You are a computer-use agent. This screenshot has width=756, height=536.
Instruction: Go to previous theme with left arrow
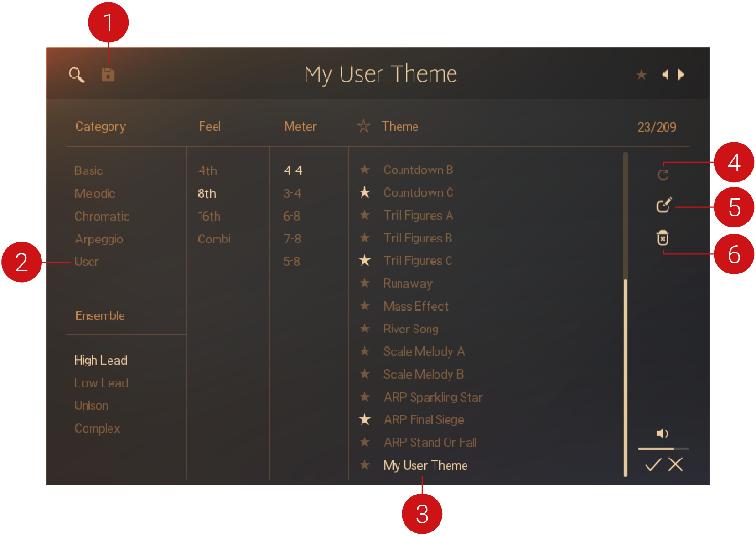pyautogui.click(x=665, y=74)
